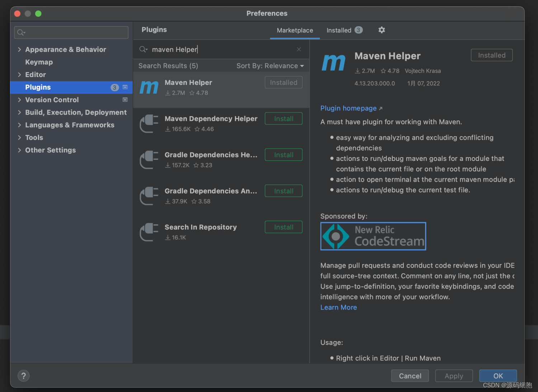This screenshot has height=392, width=538.
Task: Click the New Relic CodeStream sponsor banner
Action: tap(373, 236)
